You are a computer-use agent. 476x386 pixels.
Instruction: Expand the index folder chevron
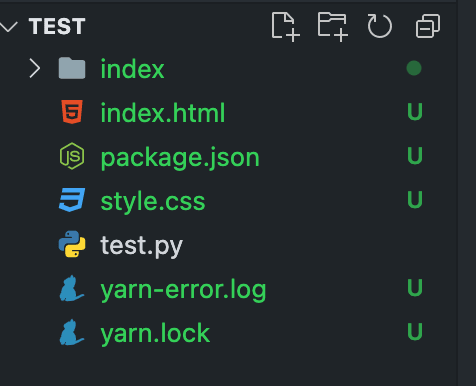tap(35, 68)
